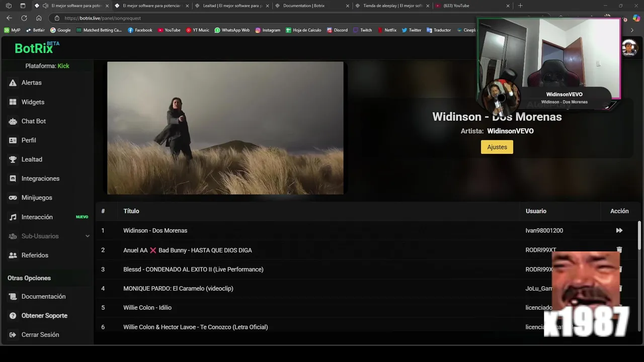Open the Alertas section in sidebar
Screen dimensions: 644x362
pyautogui.click(x=31, y=82)
